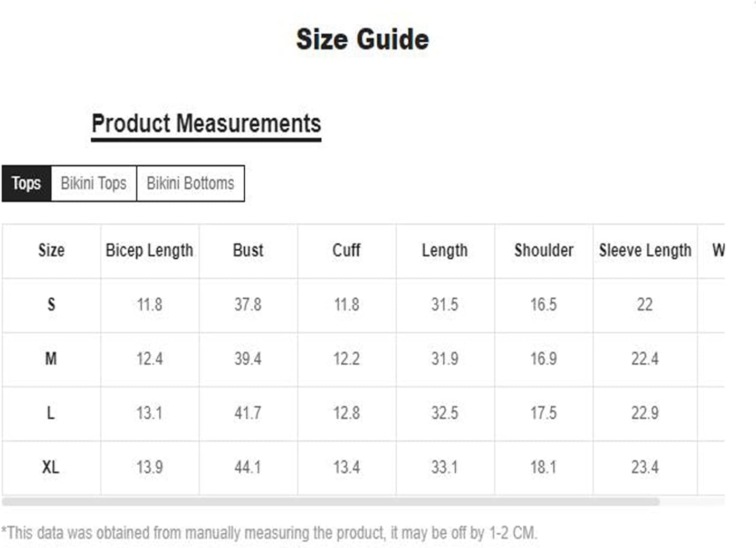Click the Bicep Length column header
The image size is (756, 548).
click(x=149, y=250)
